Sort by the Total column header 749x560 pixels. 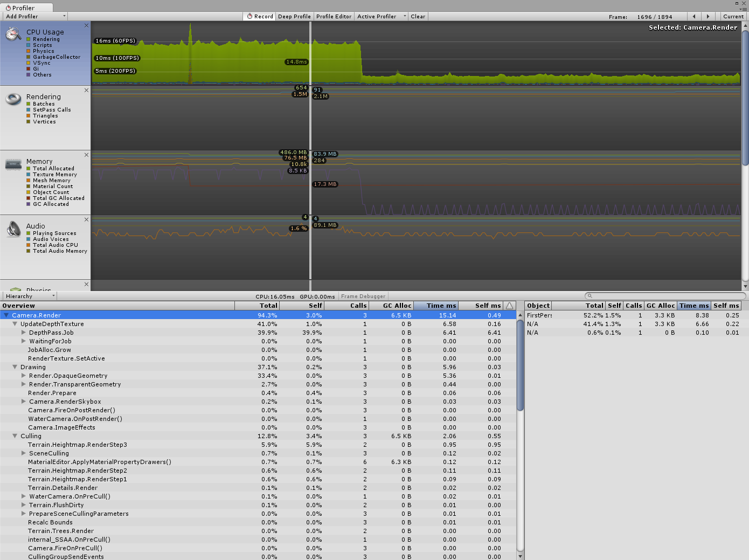pyautogui.click(x=257, y=306)
